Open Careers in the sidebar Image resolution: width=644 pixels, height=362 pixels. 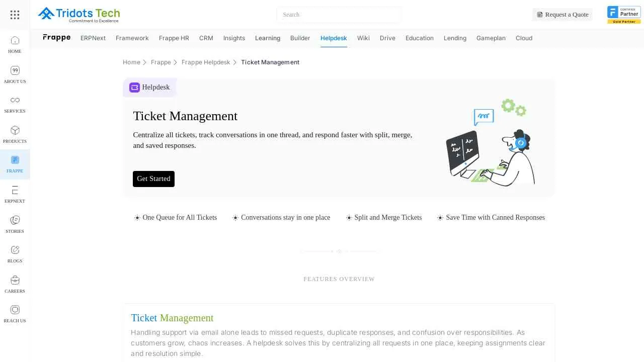tap(15, 284)
